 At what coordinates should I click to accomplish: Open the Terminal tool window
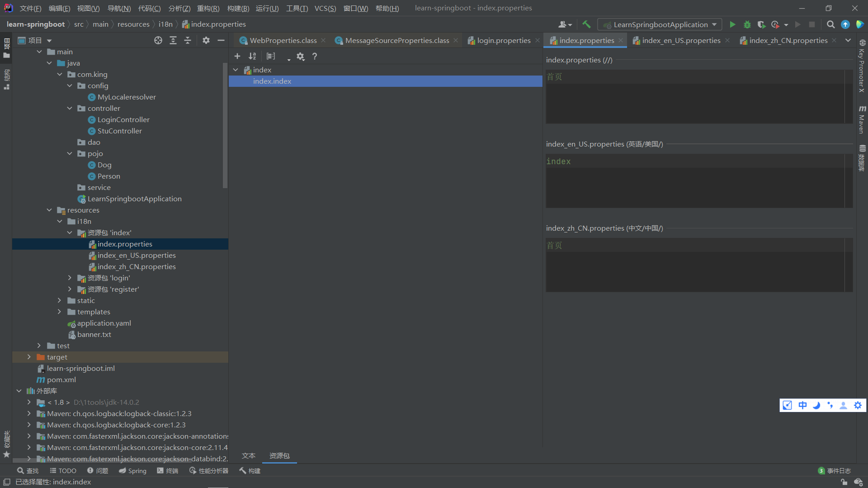pos(168,471)
